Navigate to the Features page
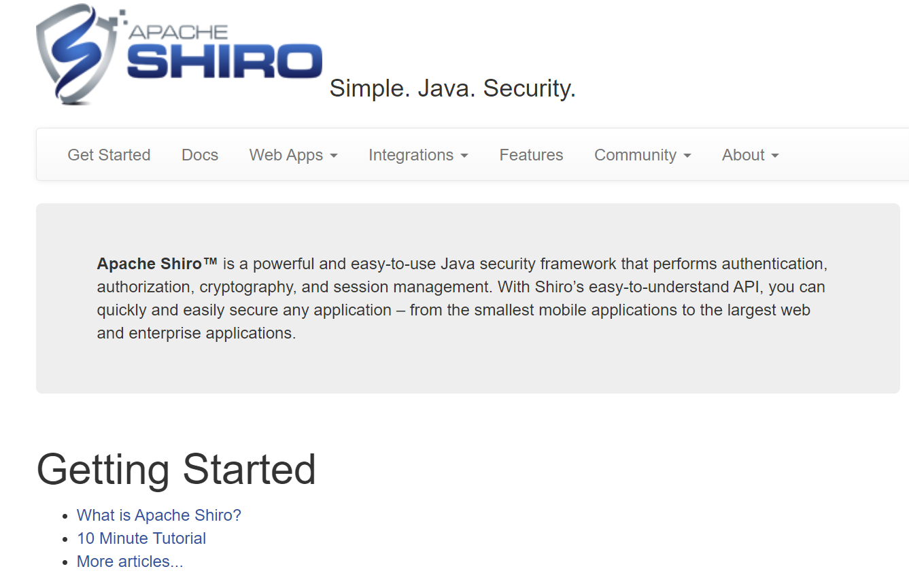The height and width of the screenshot is (588, 909). pyautogui.click(x=531, y=155)
